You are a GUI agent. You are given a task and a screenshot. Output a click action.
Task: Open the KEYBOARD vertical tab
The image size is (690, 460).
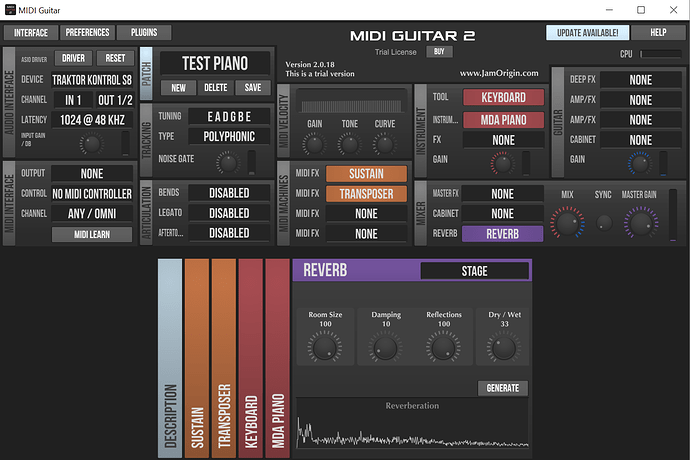point(250,358)
